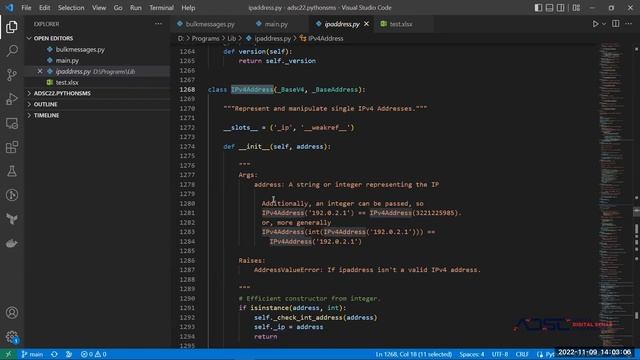The height and width of the screenshot is (360, 640).
Task: Click IPv4Address symbol in breadcrumb
Action: pos(325,38)
